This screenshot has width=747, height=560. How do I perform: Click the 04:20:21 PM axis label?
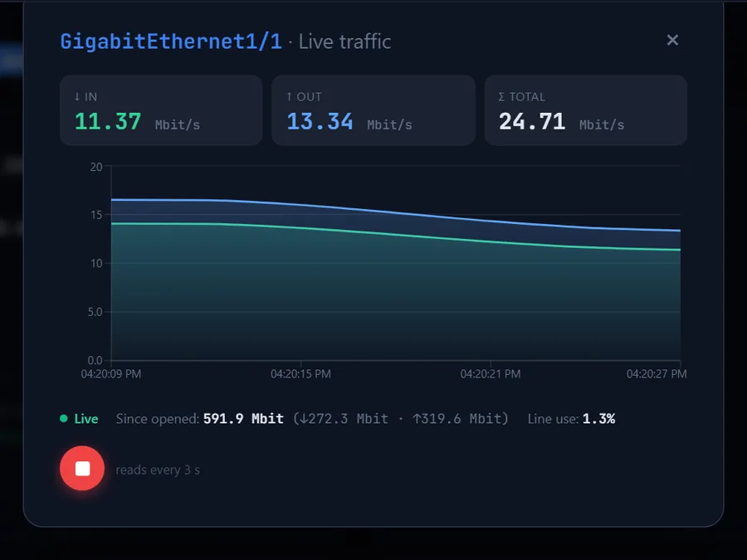(x=491, y=374)
